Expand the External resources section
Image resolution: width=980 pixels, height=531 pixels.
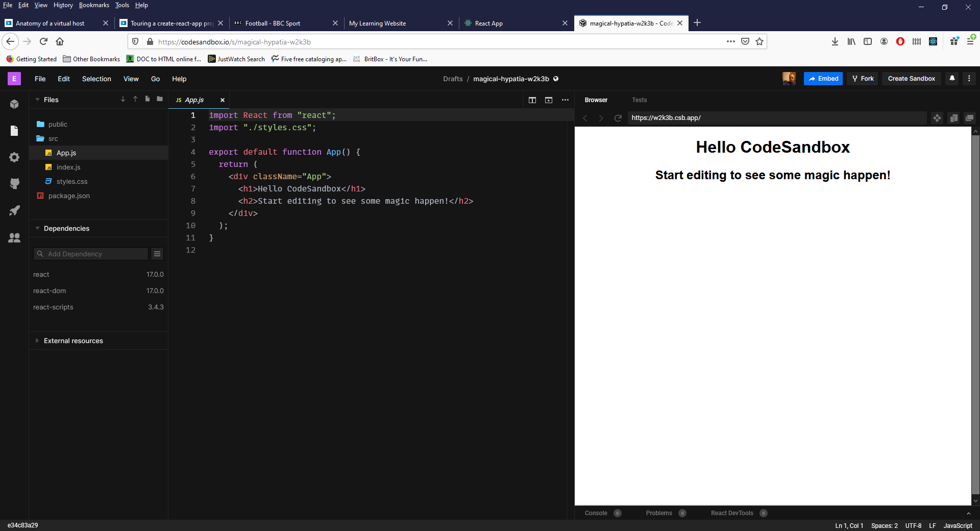[37, 341]
